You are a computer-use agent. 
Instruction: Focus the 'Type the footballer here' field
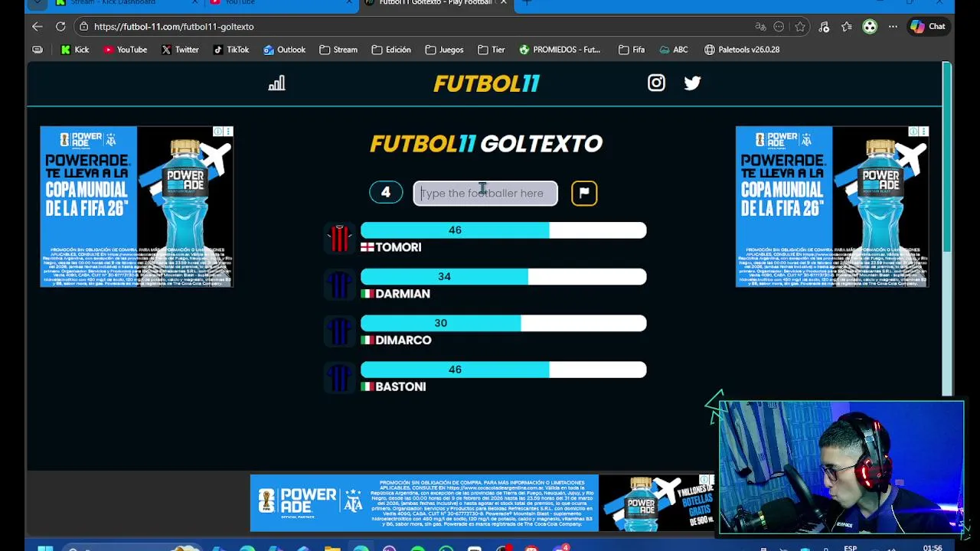click(x=485, y=193)
